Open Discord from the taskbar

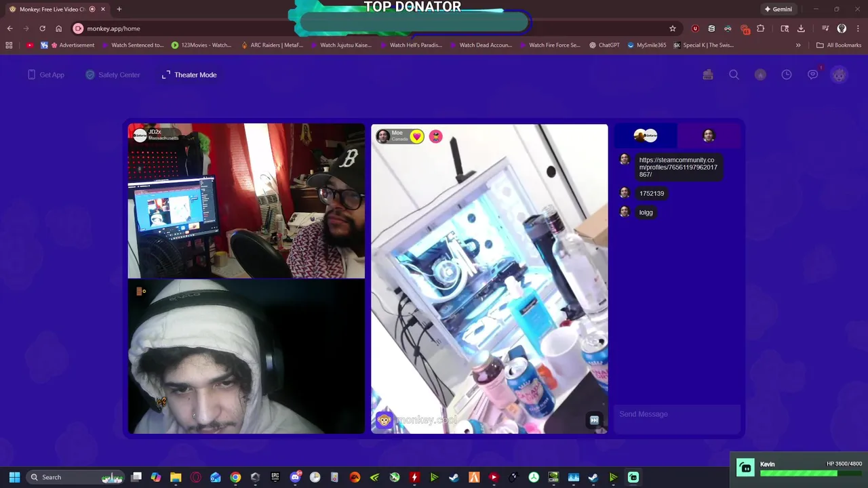click(295, 477)
